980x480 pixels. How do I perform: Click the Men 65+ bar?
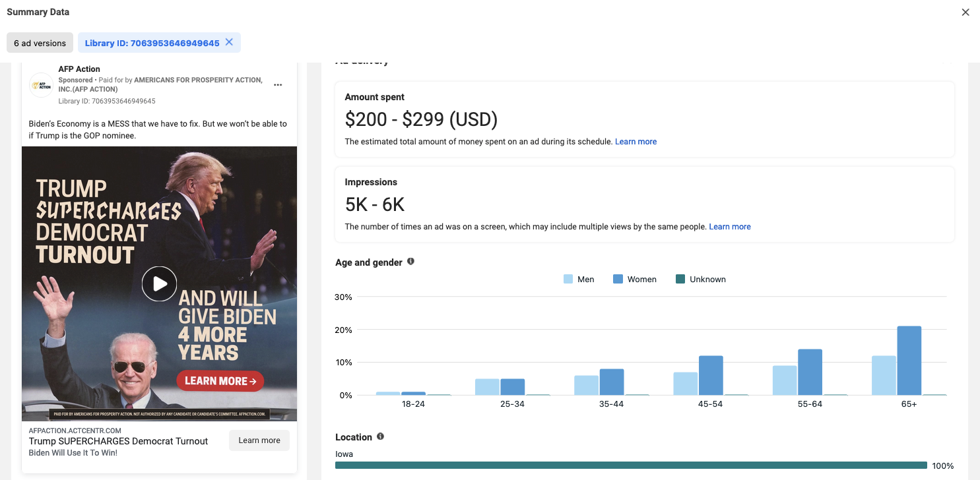[884, 376]
